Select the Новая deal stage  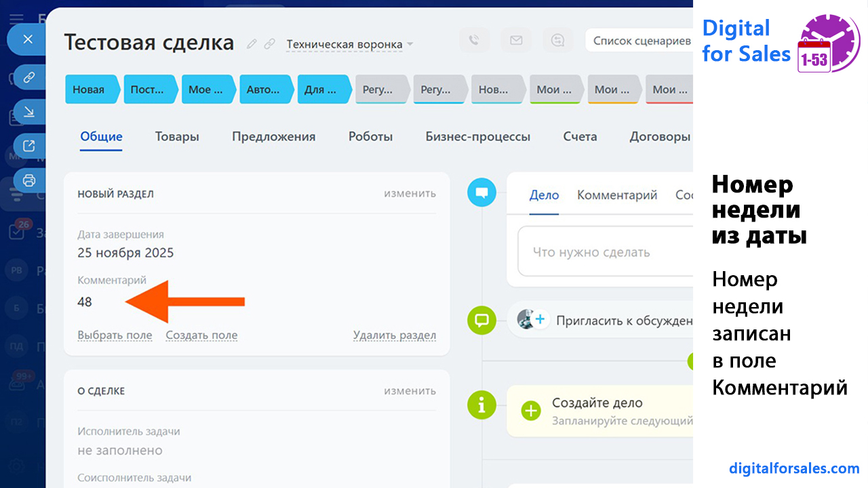click(90, 89)
